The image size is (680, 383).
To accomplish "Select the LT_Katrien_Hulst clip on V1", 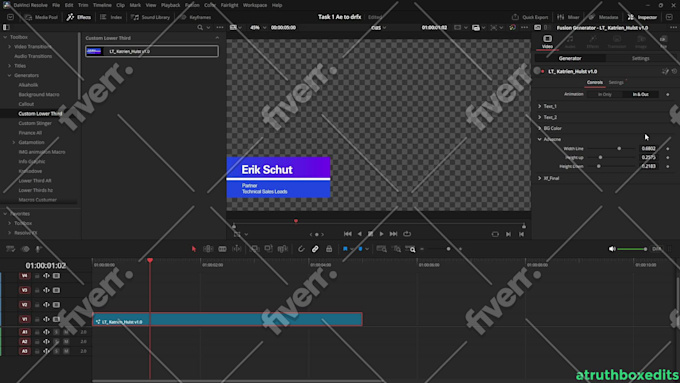I will coord(228,319).
